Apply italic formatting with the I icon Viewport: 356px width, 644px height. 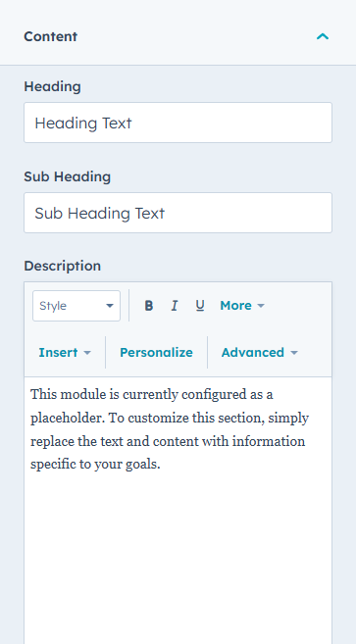click(x=175, y=306)
